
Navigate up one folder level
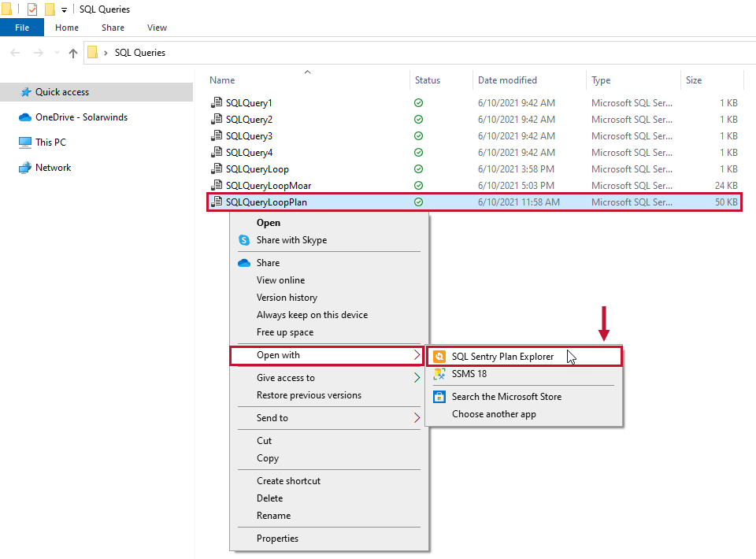(72, 53)
